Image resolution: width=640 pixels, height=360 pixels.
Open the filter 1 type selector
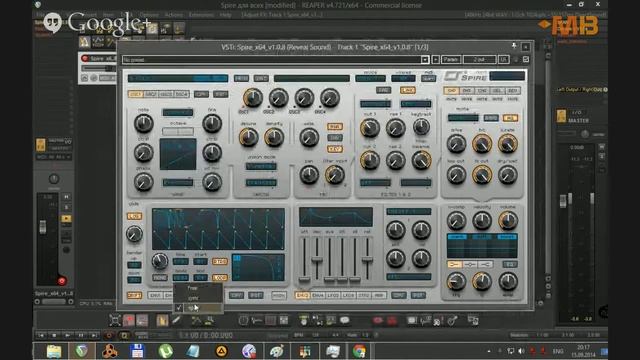tap(375, 104)
